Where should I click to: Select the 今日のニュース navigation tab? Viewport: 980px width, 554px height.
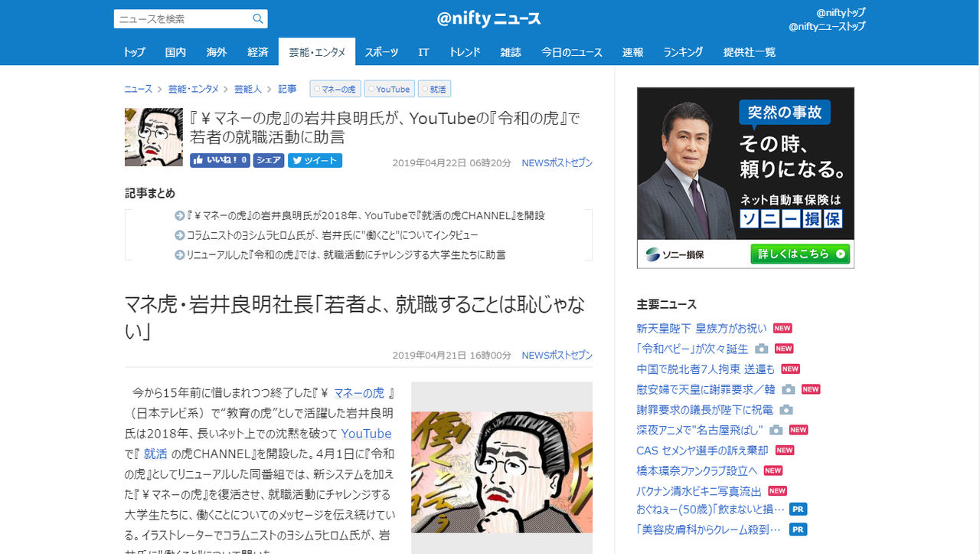(x=572, y=52)
